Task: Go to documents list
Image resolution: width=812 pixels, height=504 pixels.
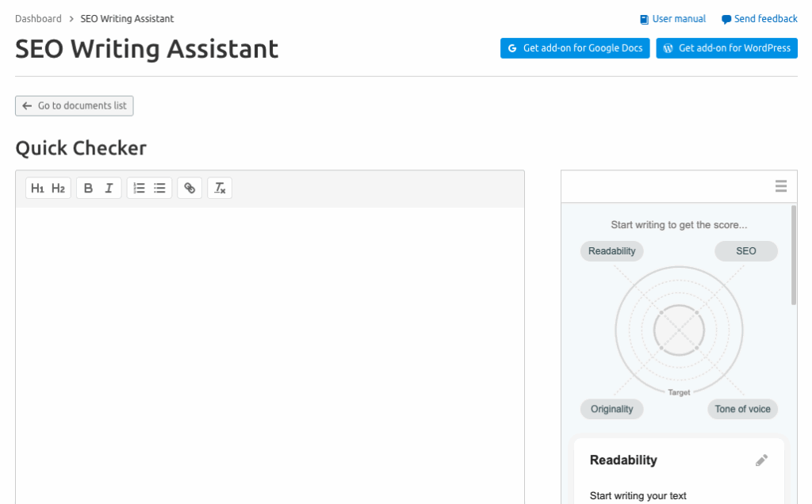Action: coord(75,106)
